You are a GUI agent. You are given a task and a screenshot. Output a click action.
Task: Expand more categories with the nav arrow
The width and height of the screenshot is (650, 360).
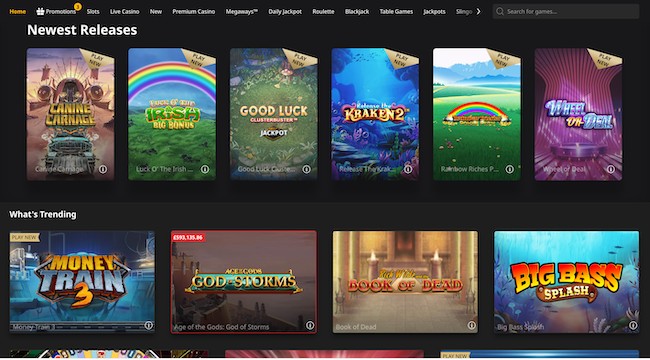pyautogui.click(x=478, y=12)
